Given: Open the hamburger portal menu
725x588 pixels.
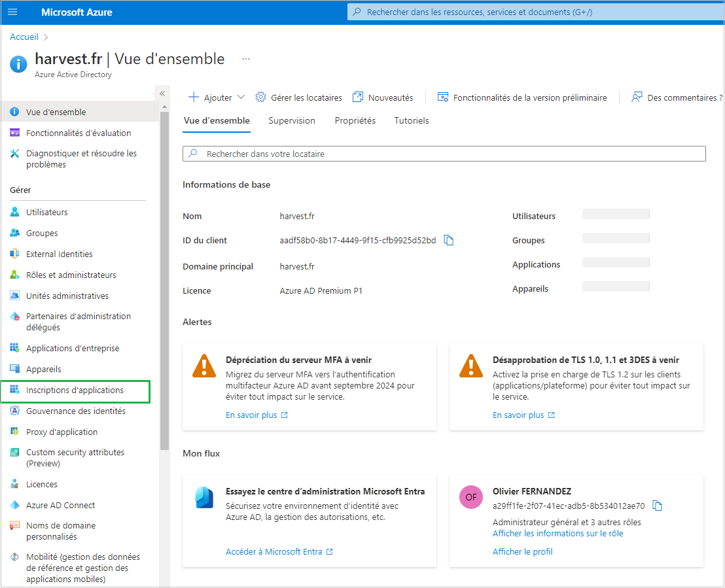Looking at the screenshot, I should 12,12.
